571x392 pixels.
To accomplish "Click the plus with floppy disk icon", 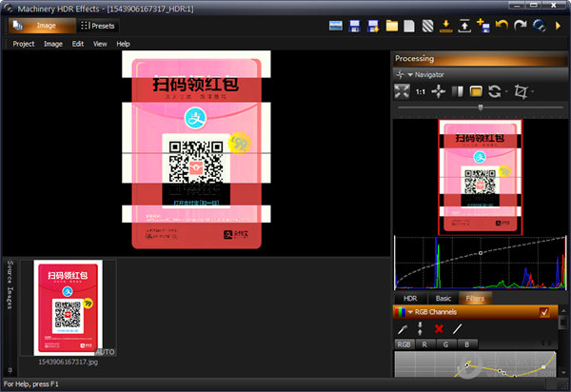I will coord(483,26).
